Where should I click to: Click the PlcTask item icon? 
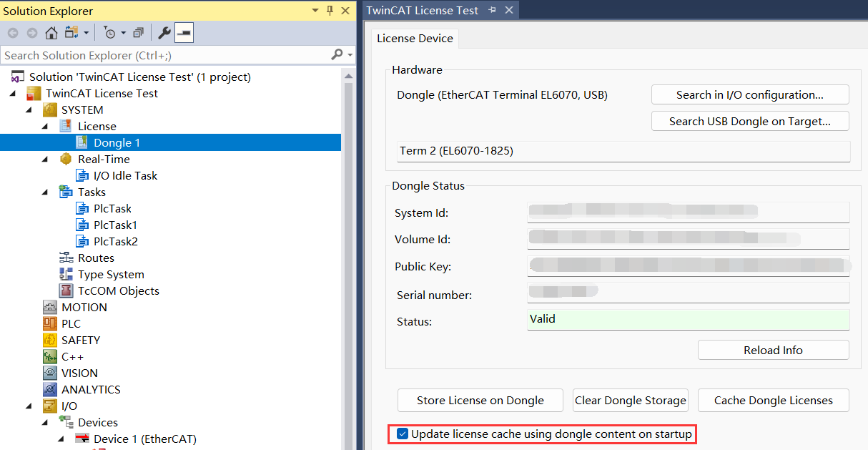click(x=82, y=208)
